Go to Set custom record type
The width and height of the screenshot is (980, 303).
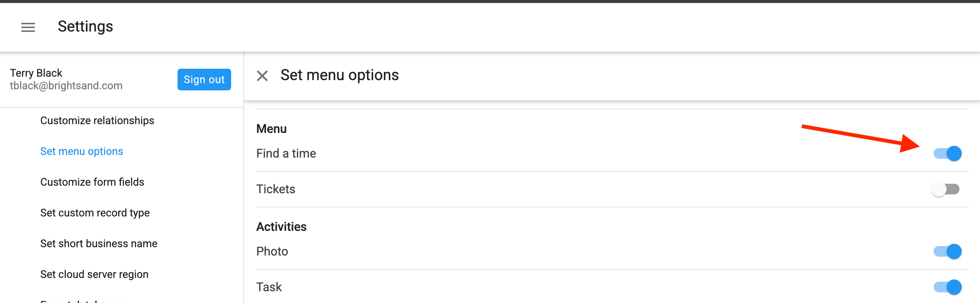point(95,213)
